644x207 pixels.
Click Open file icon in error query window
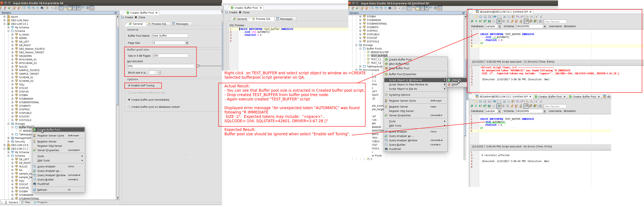[476, 17]
